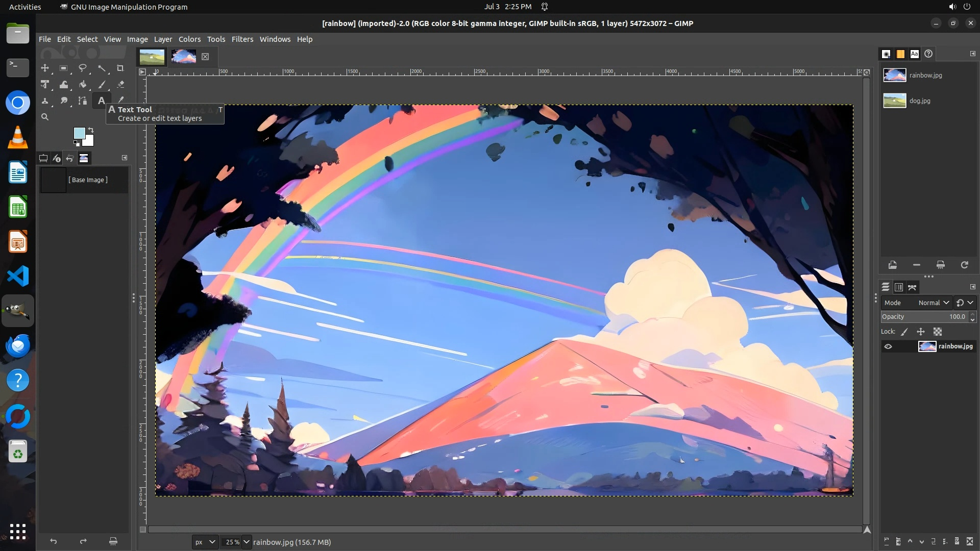The image size is (980, 551).
Task: Hide the rainbow.jpg layer with eye icon
Action: [888, 346]
